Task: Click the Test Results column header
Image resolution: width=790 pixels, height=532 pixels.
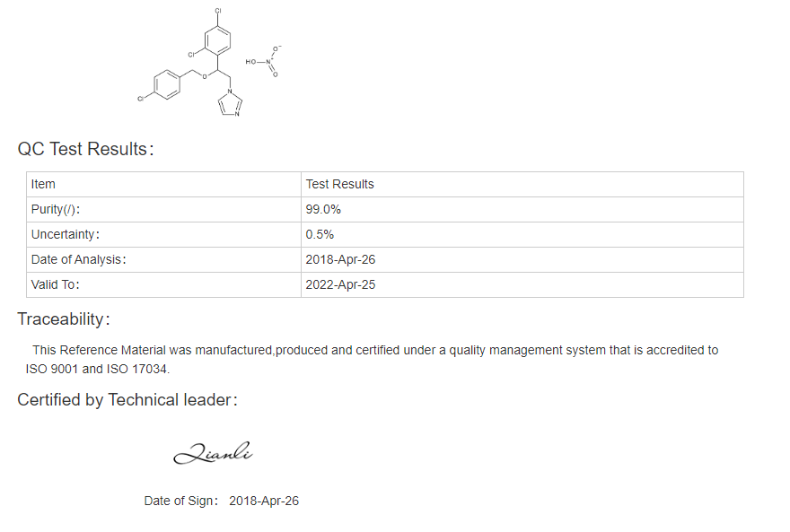Action: pos(339,184)
